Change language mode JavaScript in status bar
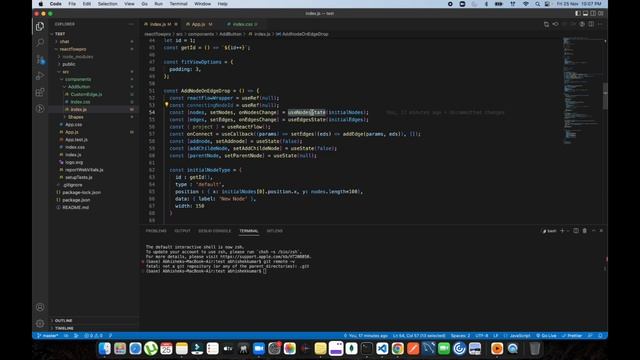 tap(520, 336)
